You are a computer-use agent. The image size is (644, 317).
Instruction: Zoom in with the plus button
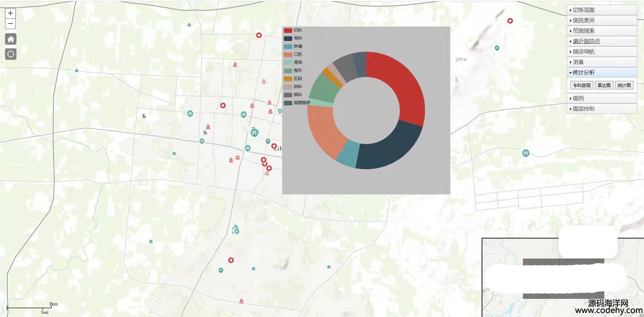(x=10, y=13)
